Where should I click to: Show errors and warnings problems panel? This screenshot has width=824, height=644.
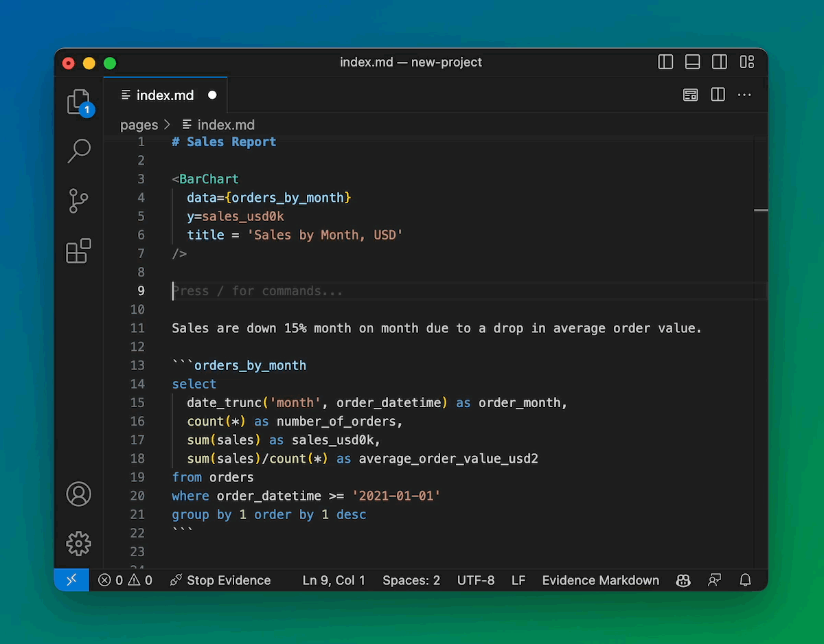pyautogui.click(x=125, y=580)
